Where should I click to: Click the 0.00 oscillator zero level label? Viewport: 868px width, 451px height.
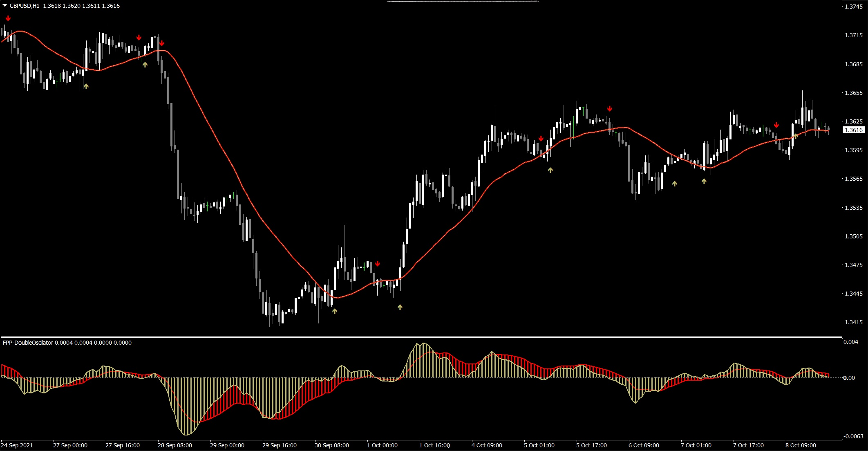(849, 378)
